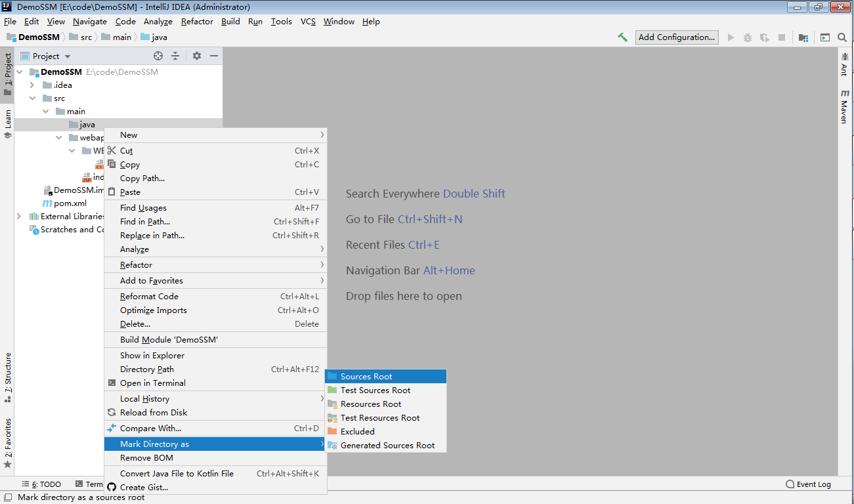
Task: Open Project panel settings gear icon
Action: pos(197,56)
